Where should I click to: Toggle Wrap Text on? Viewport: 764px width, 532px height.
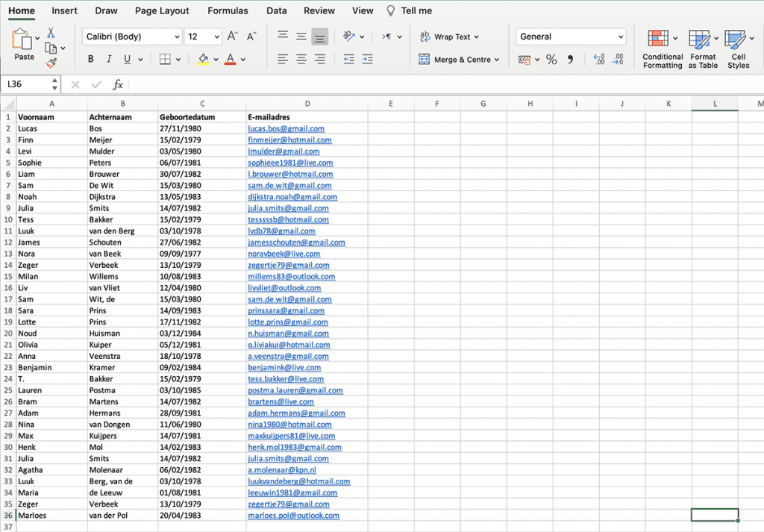[448, 37]
